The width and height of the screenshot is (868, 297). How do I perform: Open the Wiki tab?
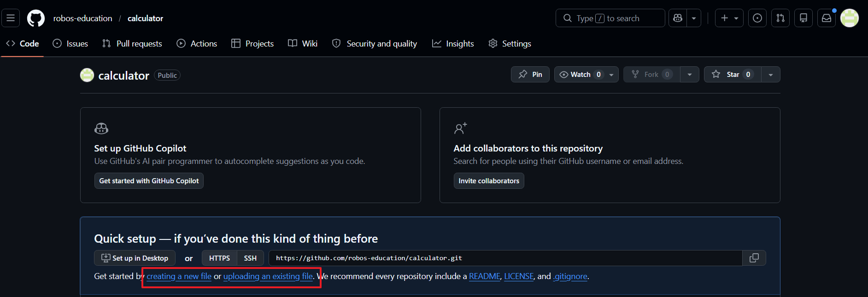(303, 43)
